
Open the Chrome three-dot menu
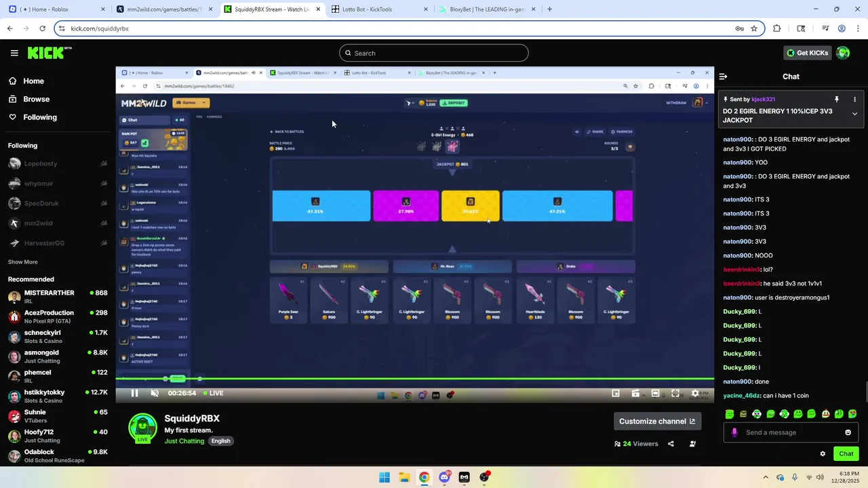pos(859,28)
